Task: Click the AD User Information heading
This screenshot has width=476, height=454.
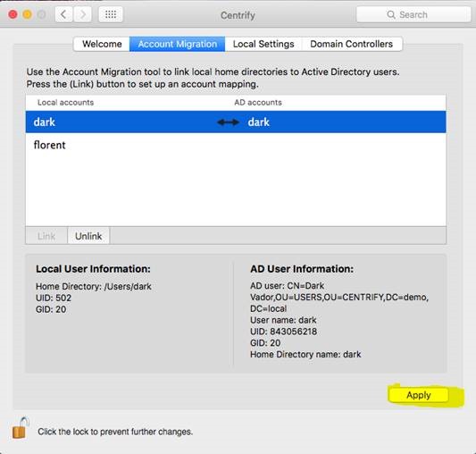Action: tap(302, 269)
